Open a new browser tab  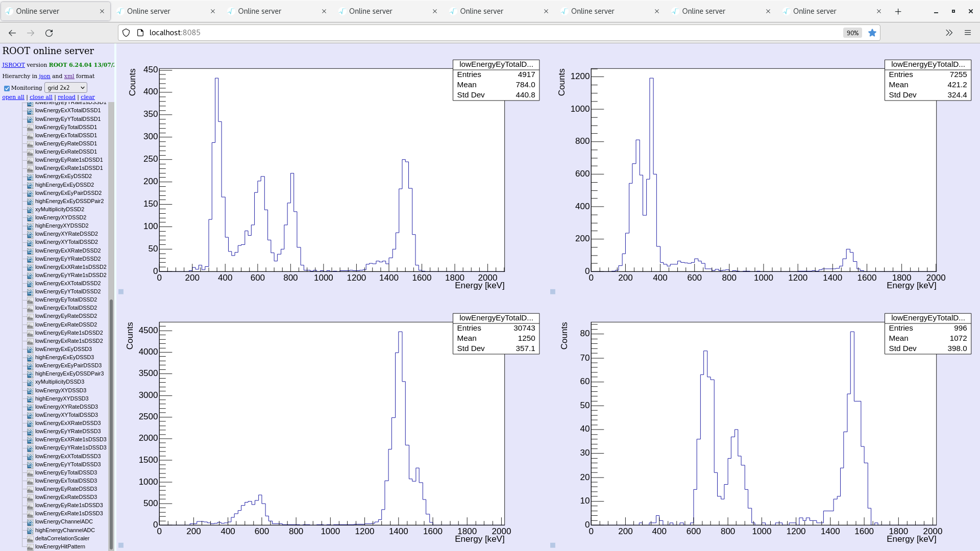click(898, 11)
